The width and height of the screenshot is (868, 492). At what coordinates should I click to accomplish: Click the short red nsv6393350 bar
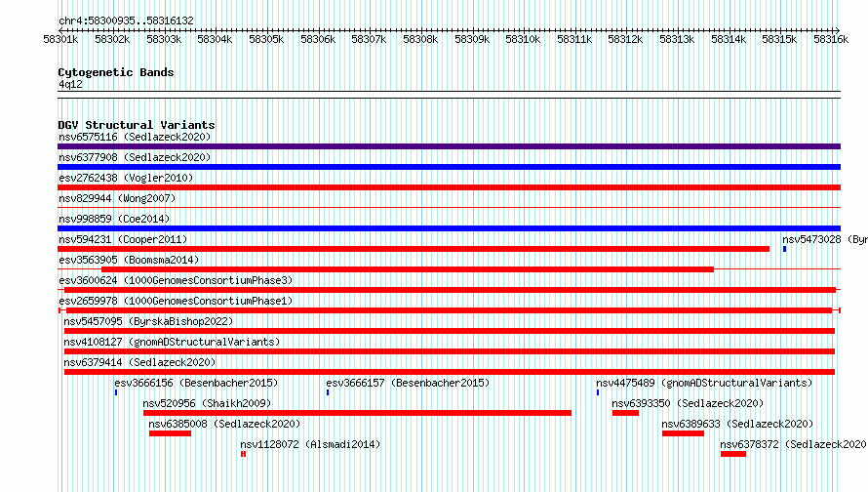[625, 413]
